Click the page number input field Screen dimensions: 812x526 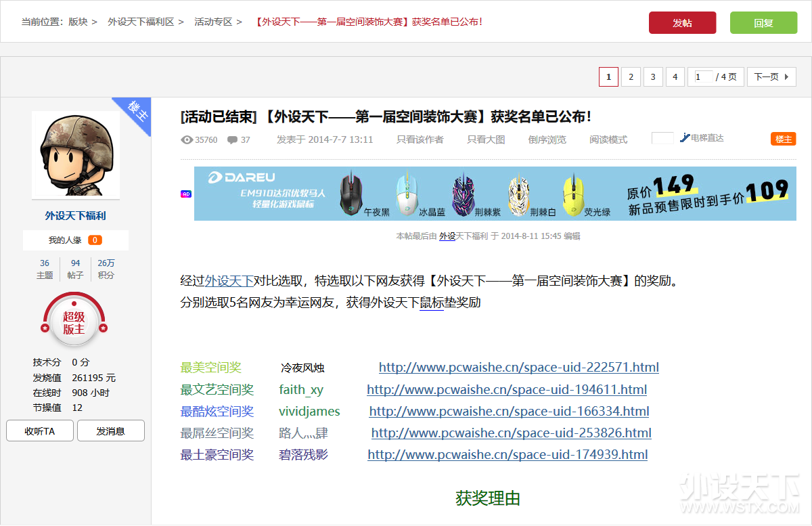tap(703, 77)
